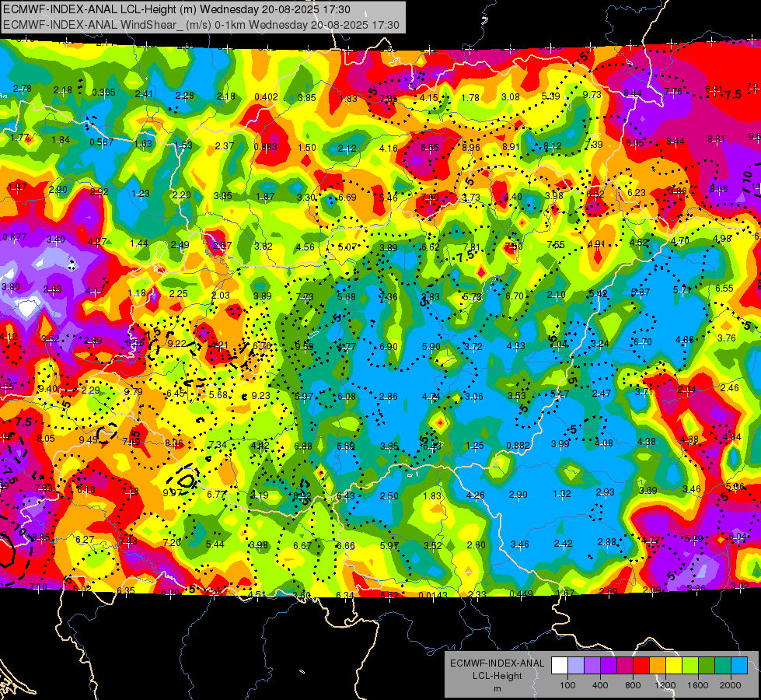The width and height of the screenshot is (761, 700).
Task: Click the wind shear value 3.40
Action: point(56,240)
